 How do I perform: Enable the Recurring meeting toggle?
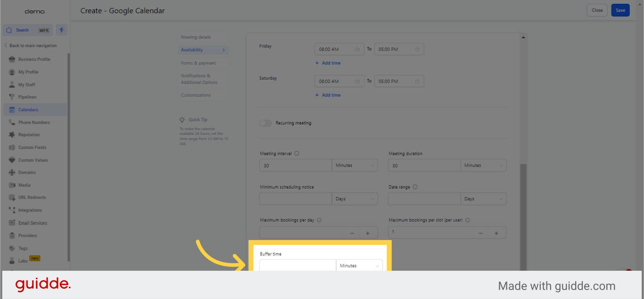pyautogui.click(x=266, y=123)
